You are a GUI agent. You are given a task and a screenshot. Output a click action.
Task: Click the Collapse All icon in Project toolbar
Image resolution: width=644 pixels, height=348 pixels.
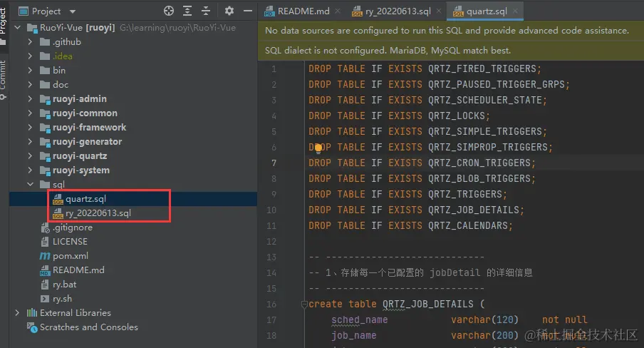click(206, 11)
